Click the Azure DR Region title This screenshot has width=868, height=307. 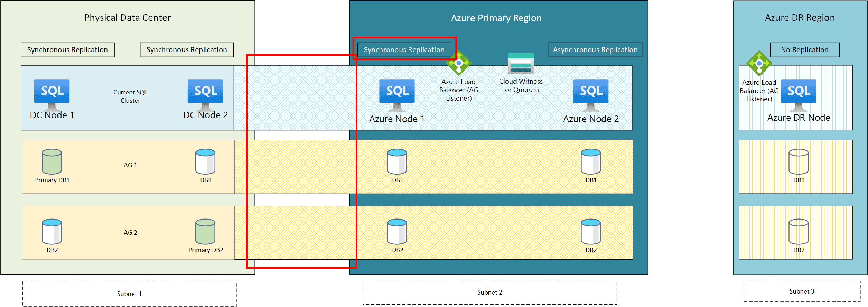coord(800,18)
